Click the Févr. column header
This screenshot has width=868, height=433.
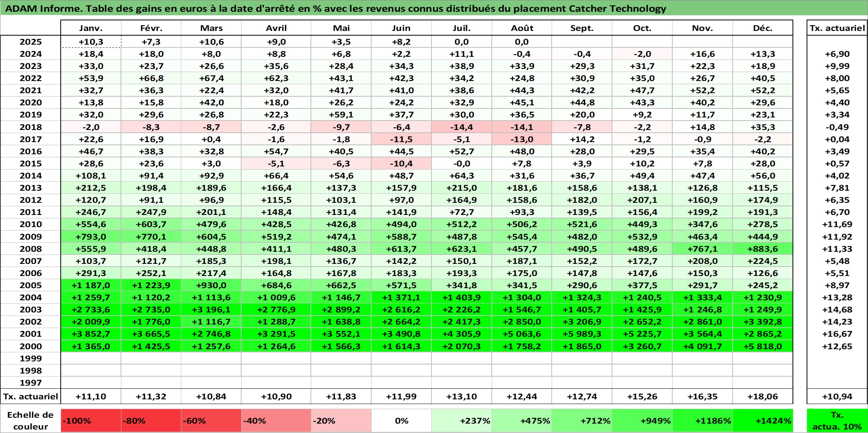[151, 28]
